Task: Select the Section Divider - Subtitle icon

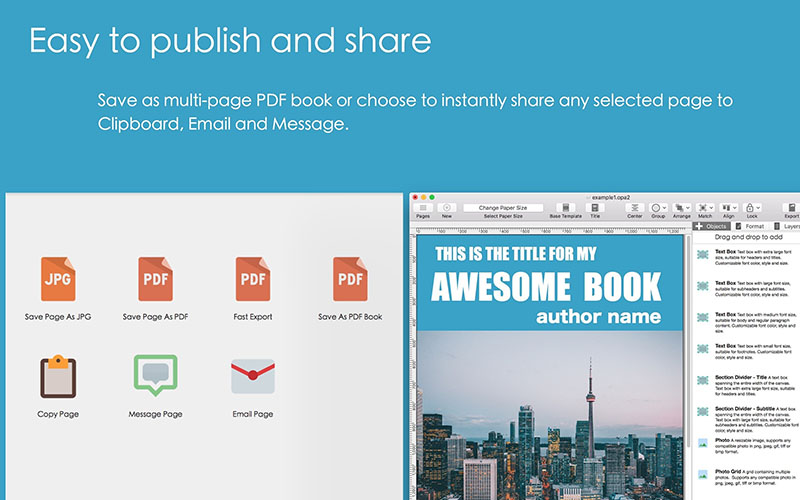Action: (703, 412)
